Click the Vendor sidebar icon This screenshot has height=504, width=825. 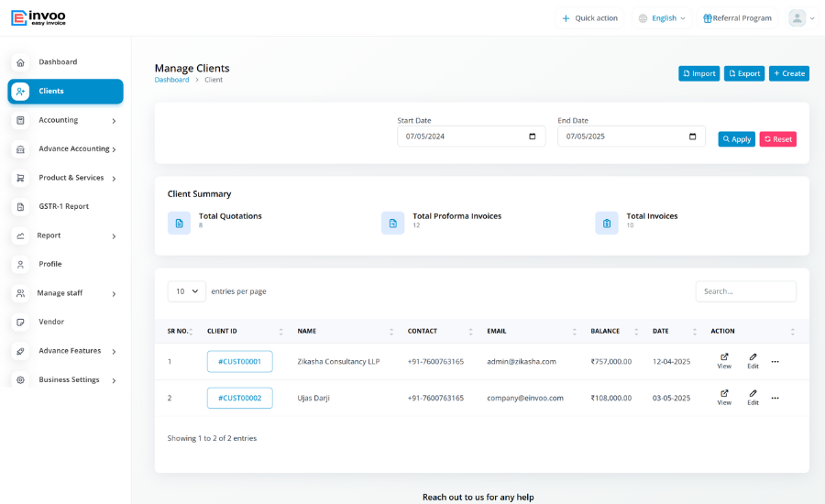20,322
